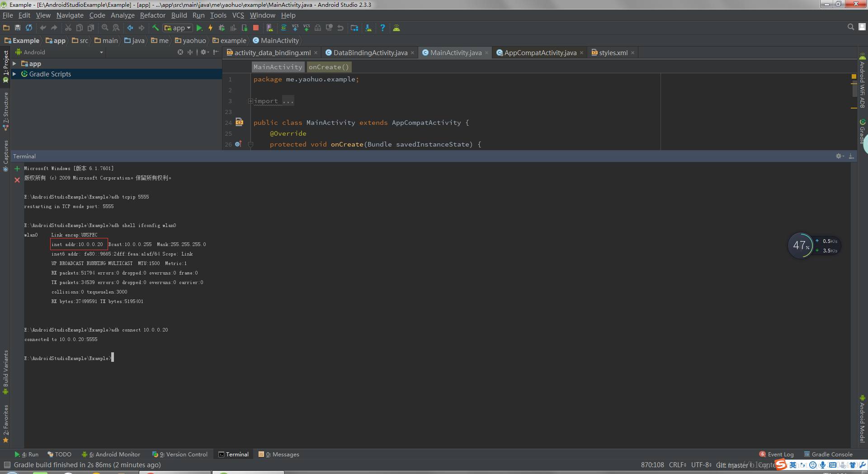Open the Build menu

[x=179, y=15]
